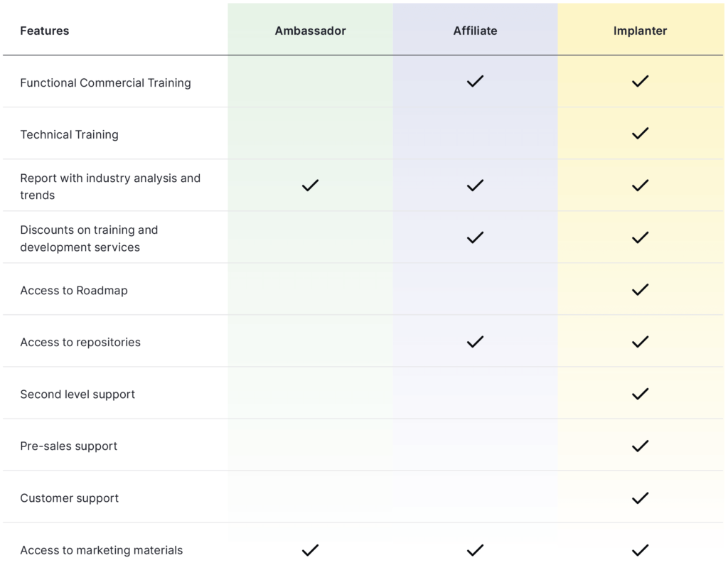
Task: Click Report with industry analysis text
Action: 110,186
